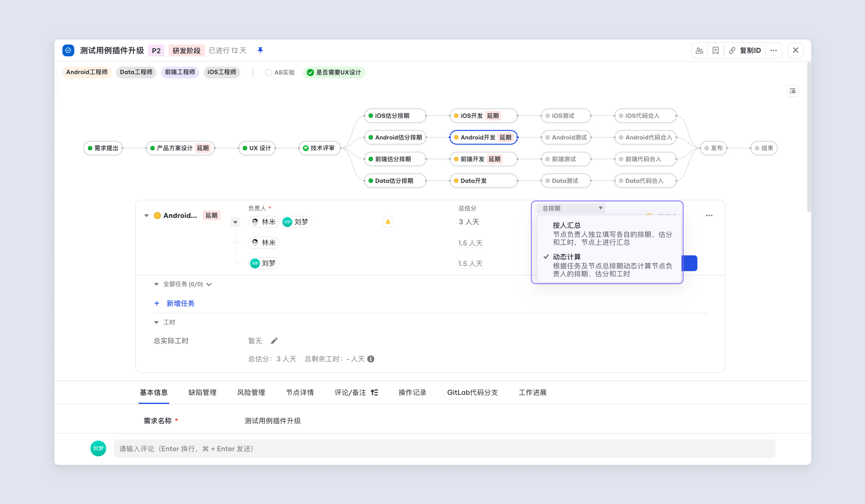
Task: Select the 需求提出 workflow node
Action: [x=103, y=148]
